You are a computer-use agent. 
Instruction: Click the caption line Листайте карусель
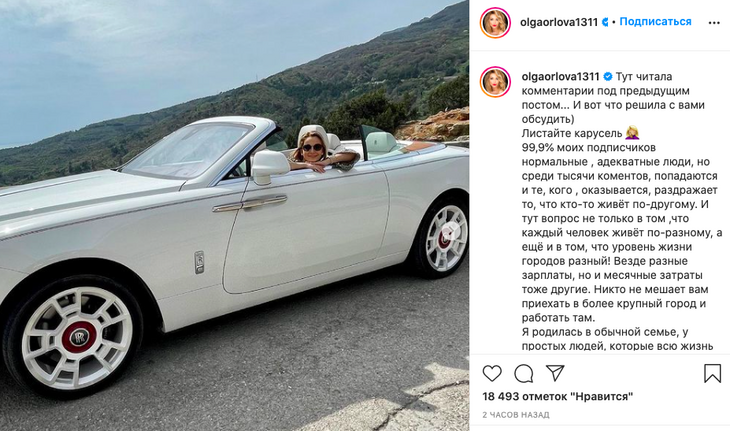(572, 134)
